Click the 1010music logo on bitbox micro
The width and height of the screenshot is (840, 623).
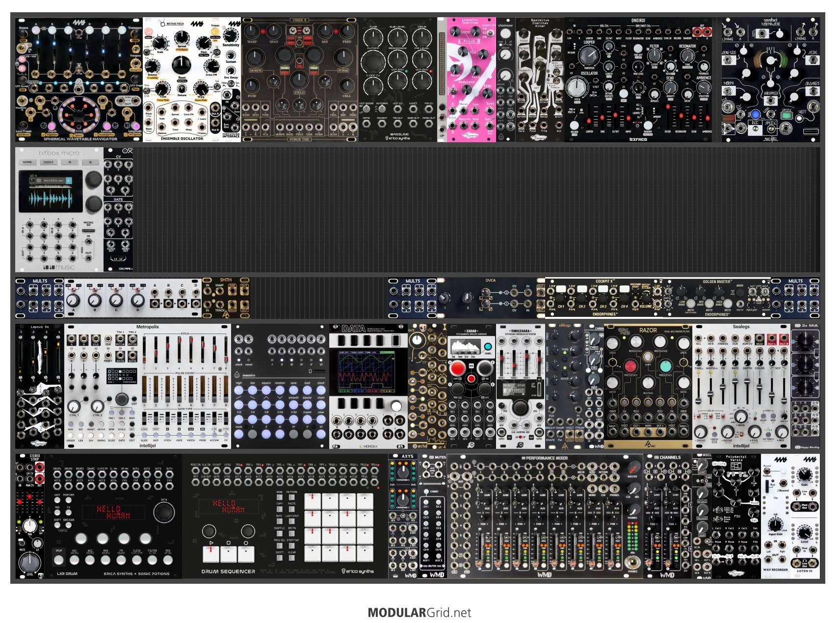pyautogui.click(x=59, y=267)
